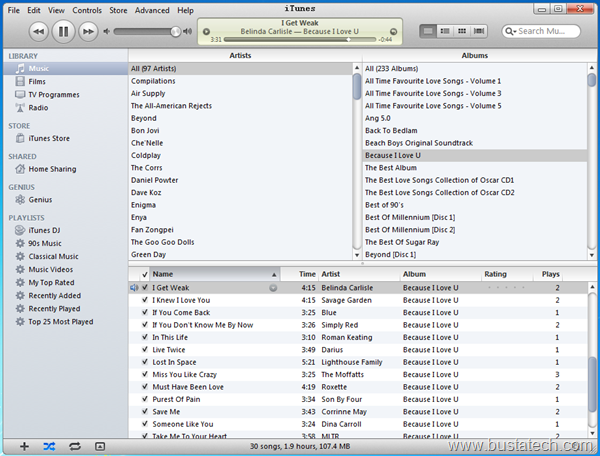Click speaker icon beside I Get Weak

click(134, 288)
